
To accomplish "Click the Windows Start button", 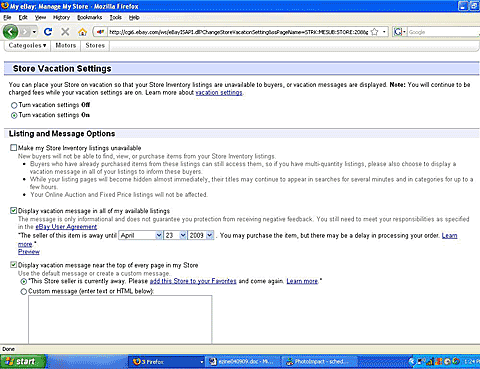I will pyautogui.click(x=23, y=362).
